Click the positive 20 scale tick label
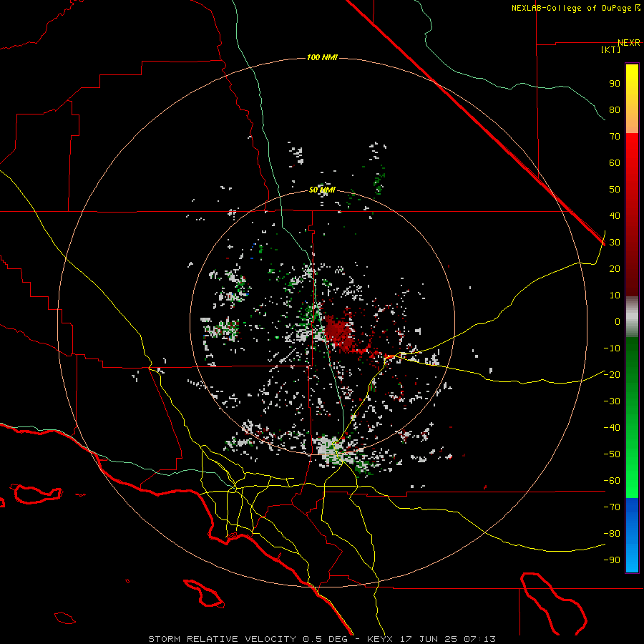This screenshot has width=644, height=644. click(615, 268)
